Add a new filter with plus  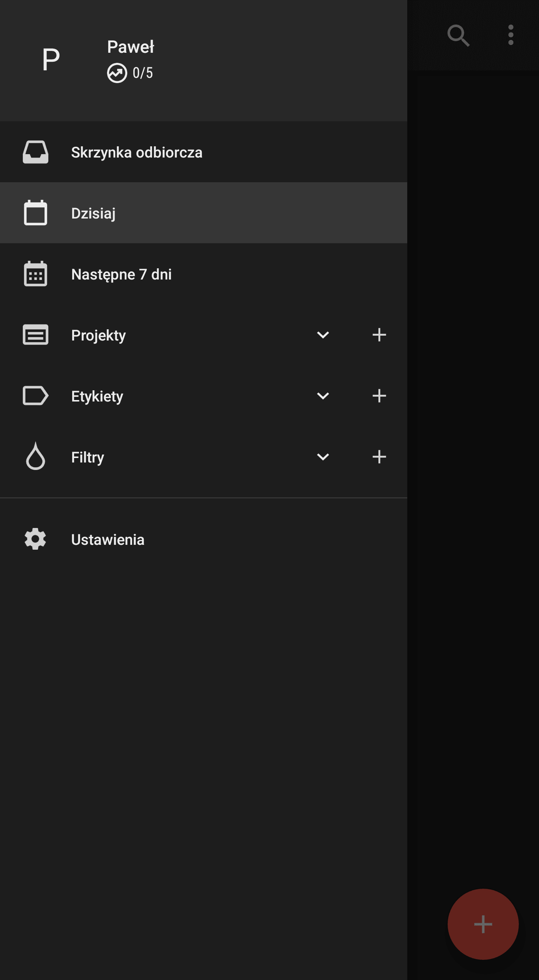[x=379, y=457]
